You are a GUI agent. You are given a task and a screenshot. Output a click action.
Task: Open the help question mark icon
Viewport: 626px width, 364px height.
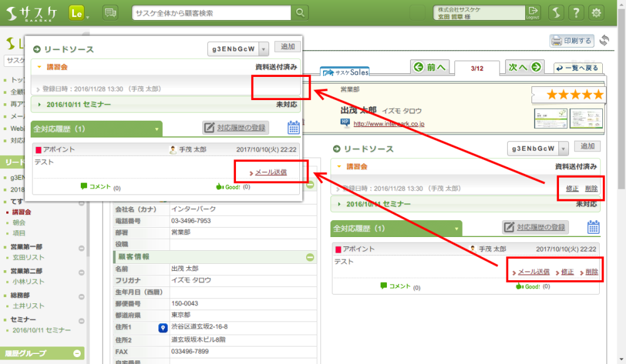(x=576, y=13)
